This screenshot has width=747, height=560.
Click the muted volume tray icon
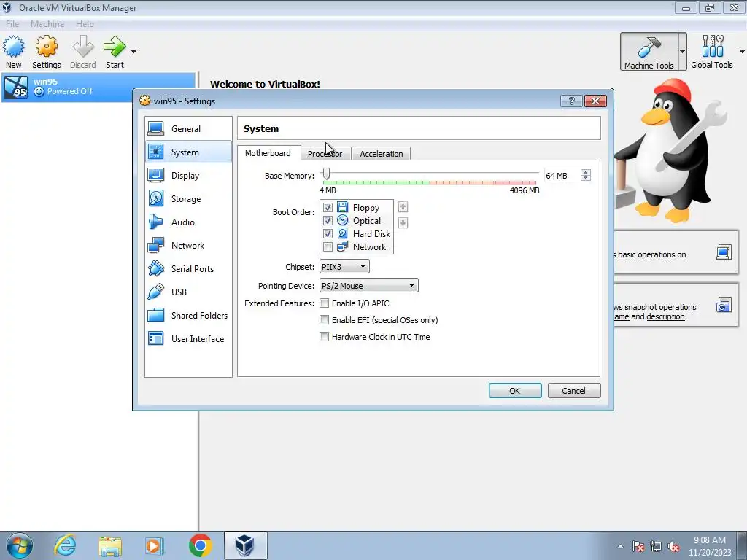click(673, 547)
